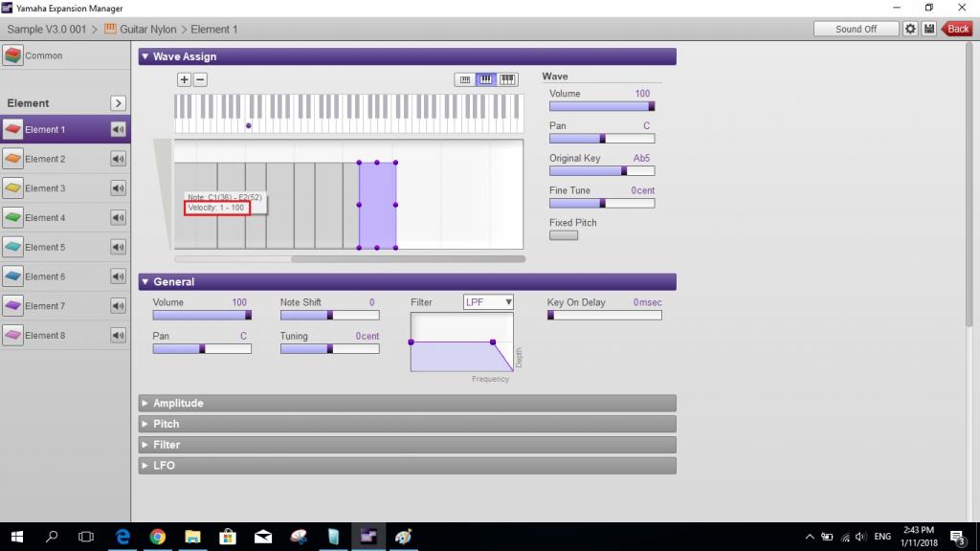Select Element 6 in the sidebar

coord(65,276)
